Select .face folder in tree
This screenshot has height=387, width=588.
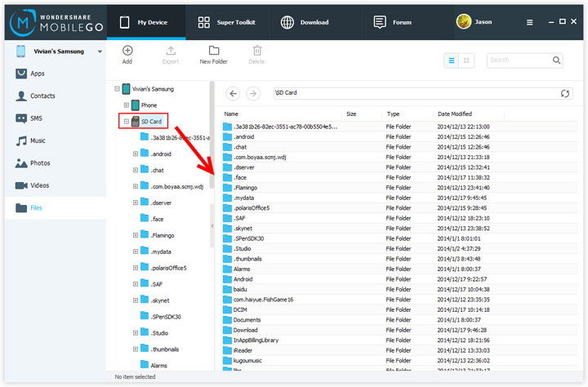pyautogui.click(x=152, y=219)
